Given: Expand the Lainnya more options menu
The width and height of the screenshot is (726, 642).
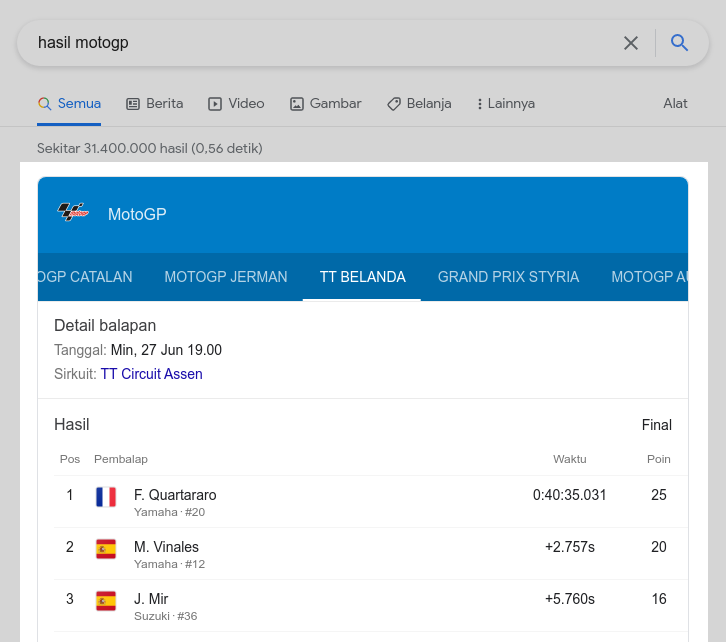Looking at the screenshot, I should [x=505, y=104].
